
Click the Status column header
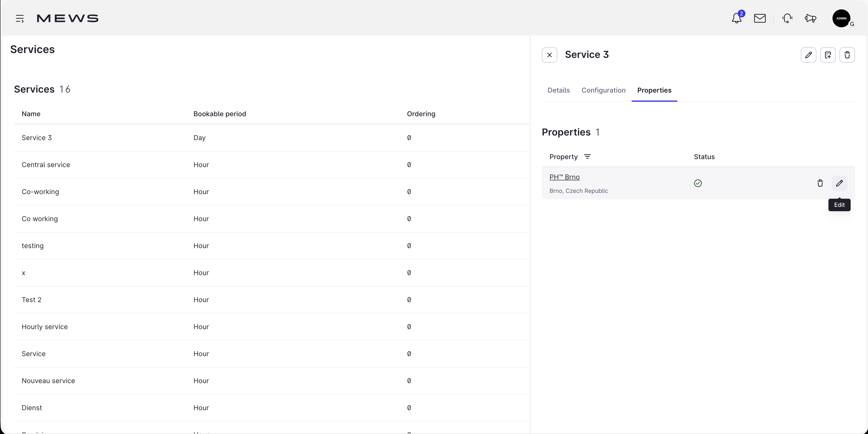click(x=704, y=157)
